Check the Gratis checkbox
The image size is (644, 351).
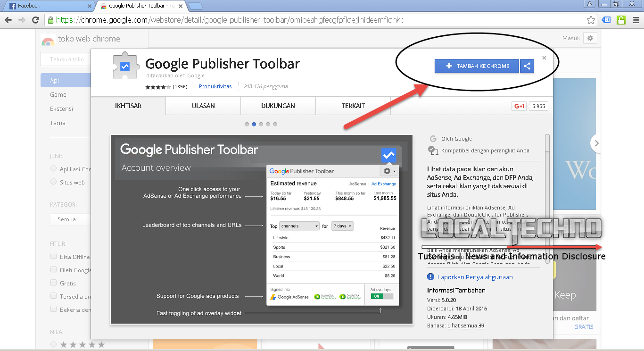[53, 283]
